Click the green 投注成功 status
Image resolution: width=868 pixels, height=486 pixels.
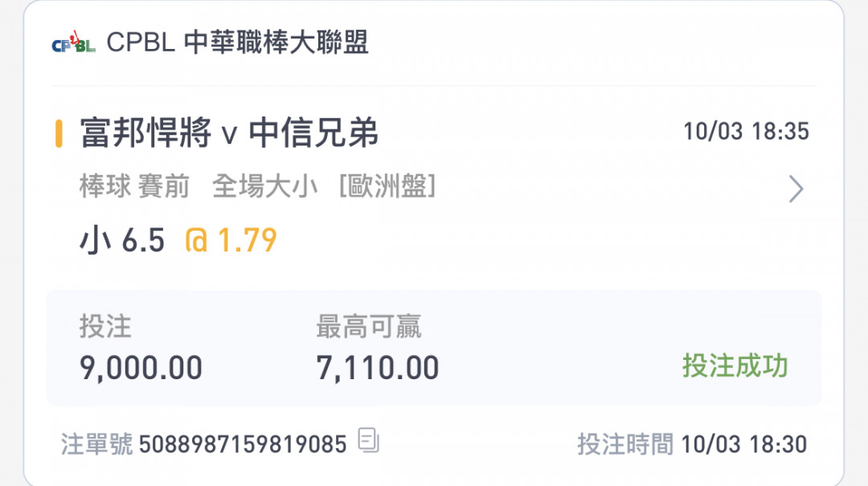735,366
